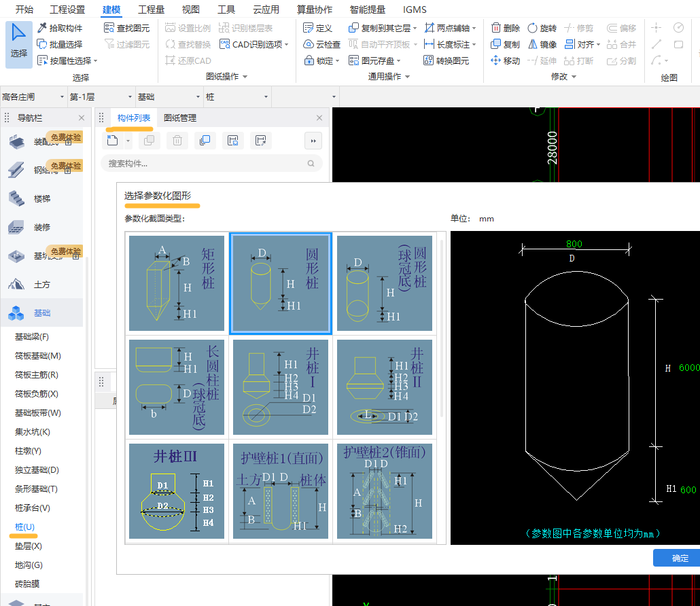The height and width of the screenshot is (606, 700).
Task: Click the 打断 break tool
Action: [x=578, y=60]
